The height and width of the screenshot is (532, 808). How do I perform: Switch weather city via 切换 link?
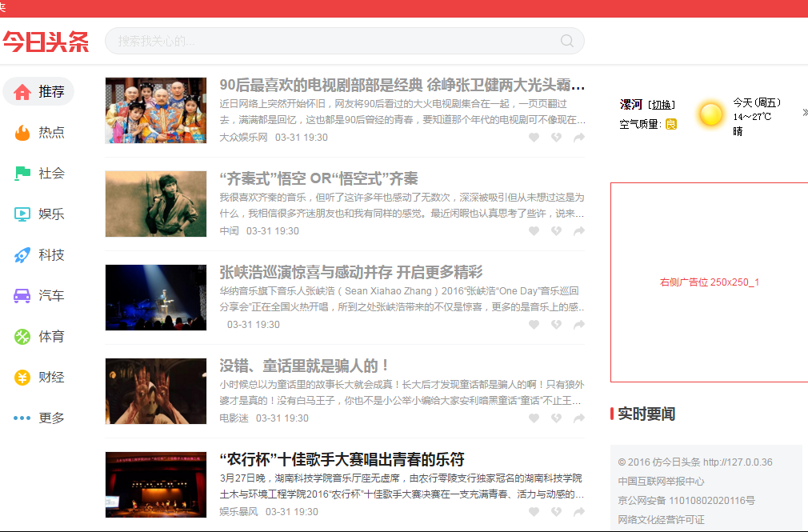(662, 105)
